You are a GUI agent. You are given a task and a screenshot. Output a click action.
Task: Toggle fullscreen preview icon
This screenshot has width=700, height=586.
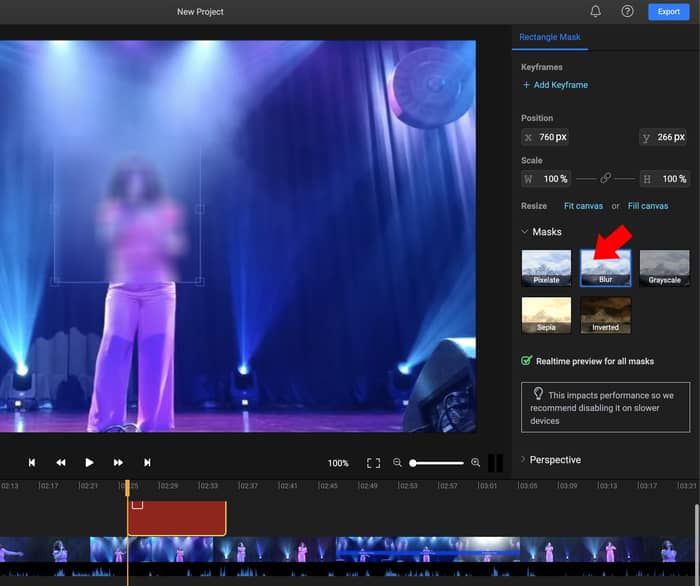(373, 463)
